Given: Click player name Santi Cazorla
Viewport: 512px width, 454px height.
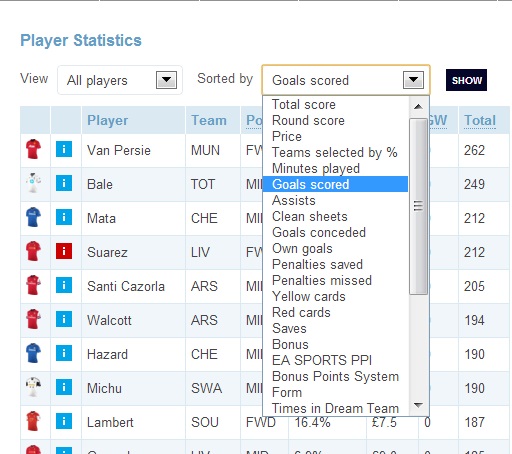Looking at the screenshot, I should 126,286.
